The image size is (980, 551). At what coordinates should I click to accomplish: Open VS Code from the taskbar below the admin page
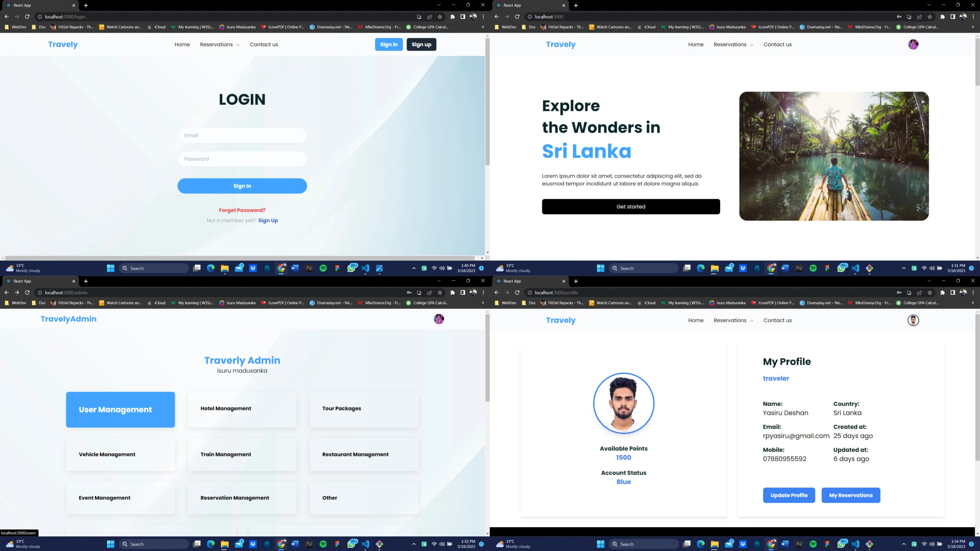pos(365,544)
